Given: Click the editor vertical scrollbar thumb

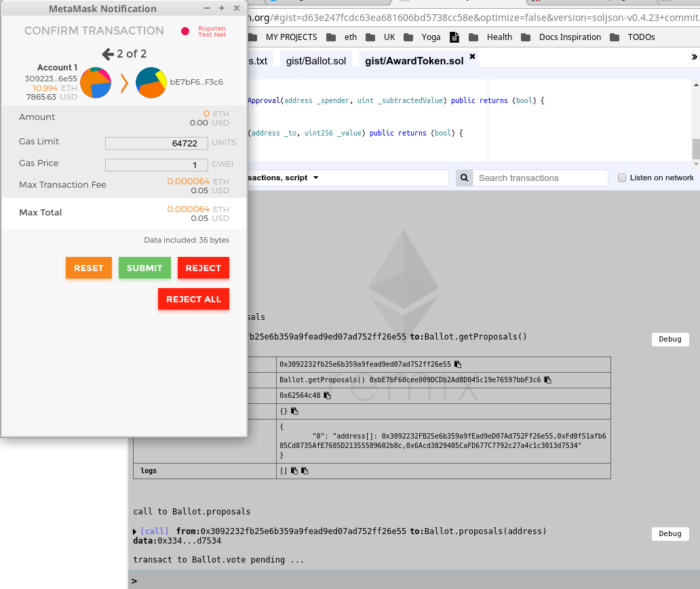Looking at the screenshot, I should [696, 149].
